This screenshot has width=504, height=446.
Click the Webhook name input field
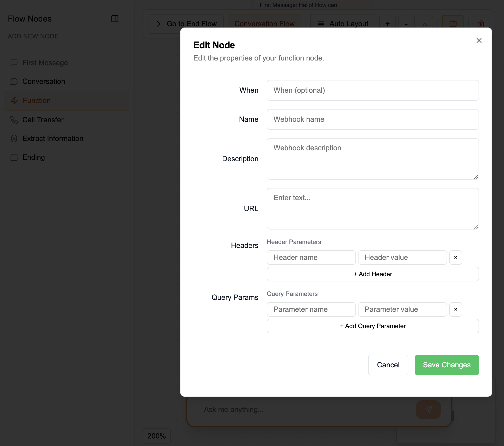click(x=373, y=119)
